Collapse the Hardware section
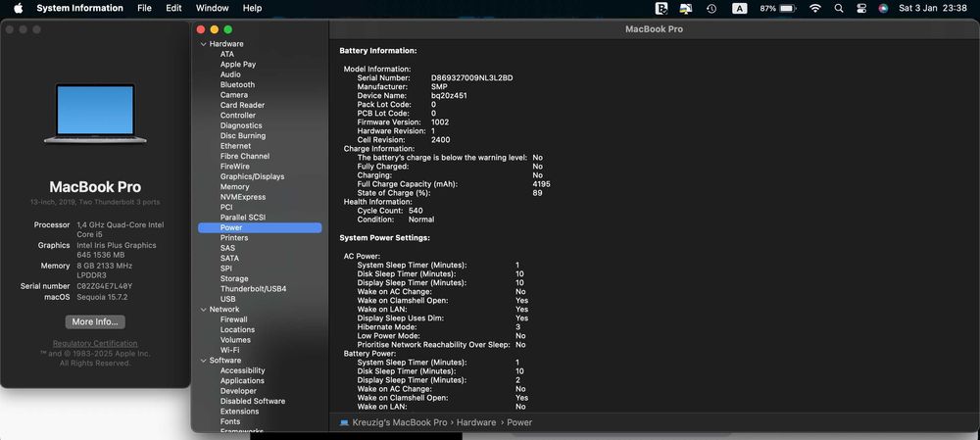Image resolution: width=980 pixels, height=440 pixels. pyautogui.click(x=203, y=44)
